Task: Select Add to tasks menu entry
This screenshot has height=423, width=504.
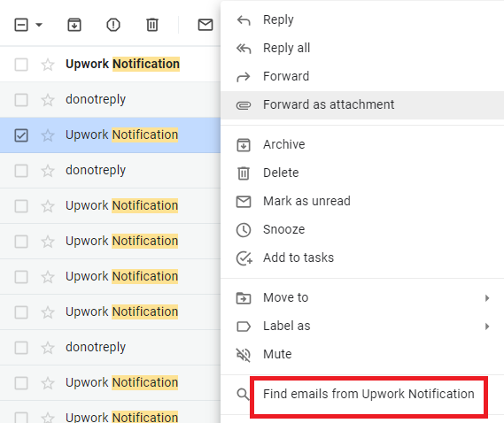Action: (x=362, y=258)
